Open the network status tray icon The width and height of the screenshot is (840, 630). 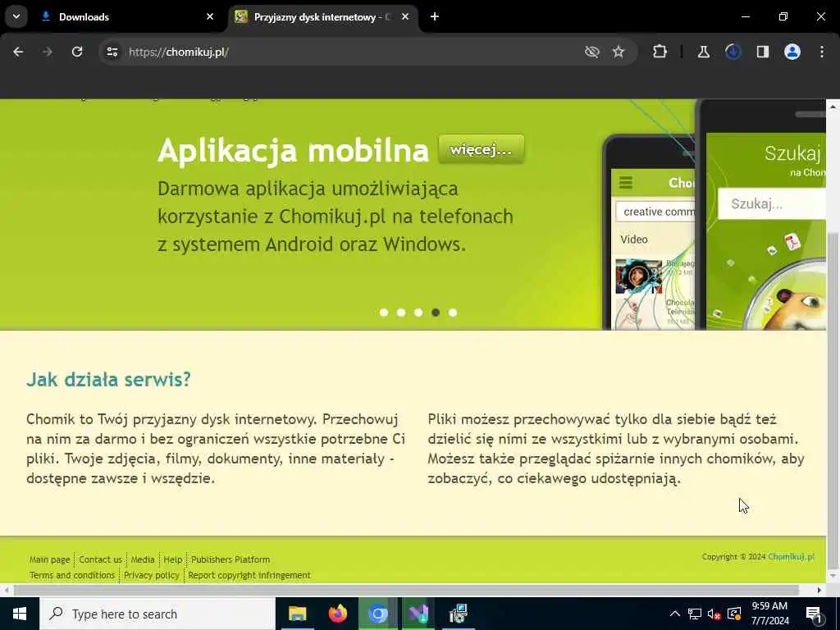pos(695,614)
